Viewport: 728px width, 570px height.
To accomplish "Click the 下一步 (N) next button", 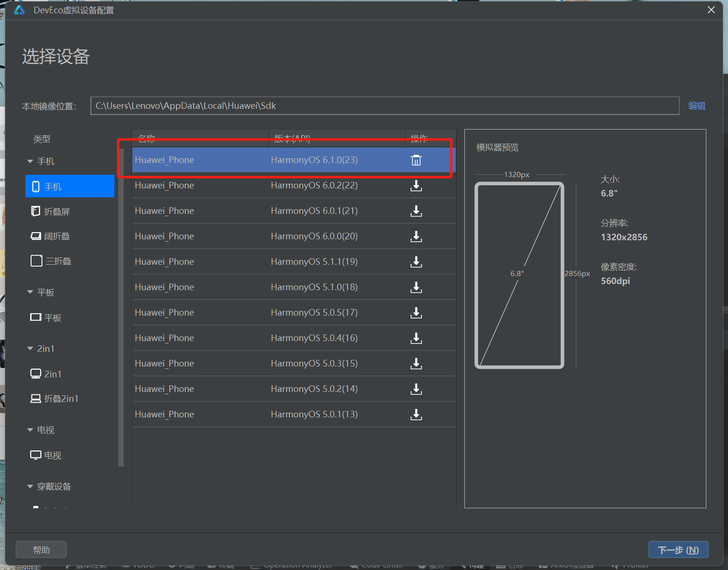I will 678,550.
